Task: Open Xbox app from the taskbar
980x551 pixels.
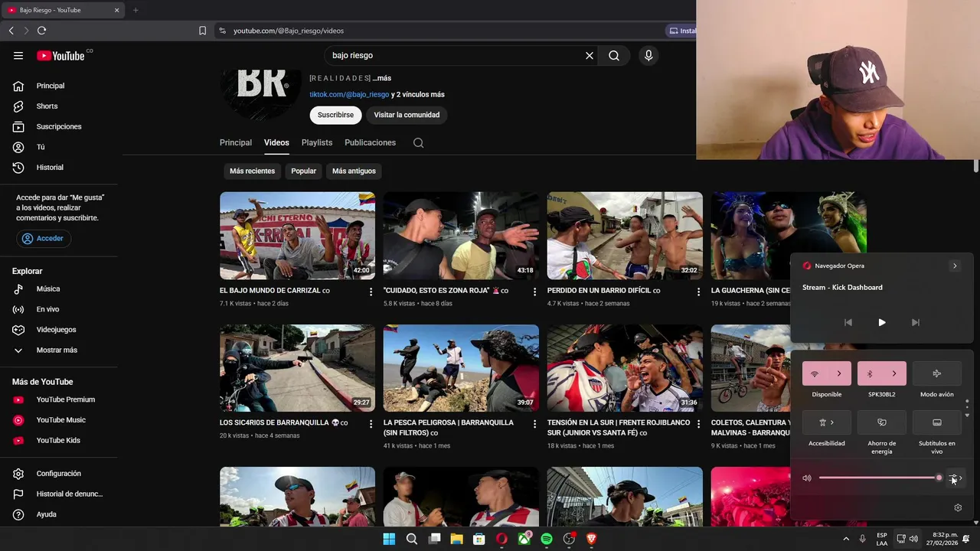Action: point(524,539)
